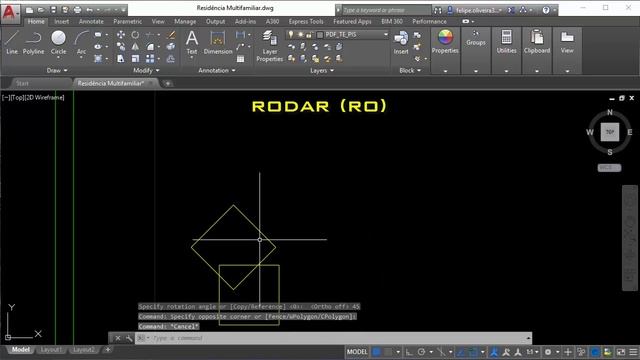The width and height of the screenshot is (640, 360).
Task: Toggle hardware acceleration in status bar
Action: pos(595,351)
